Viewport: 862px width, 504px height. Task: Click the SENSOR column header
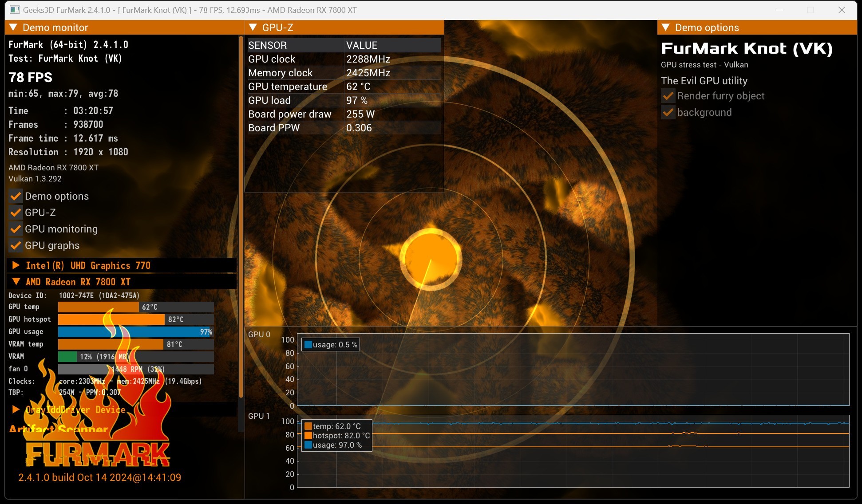(295, 45)
